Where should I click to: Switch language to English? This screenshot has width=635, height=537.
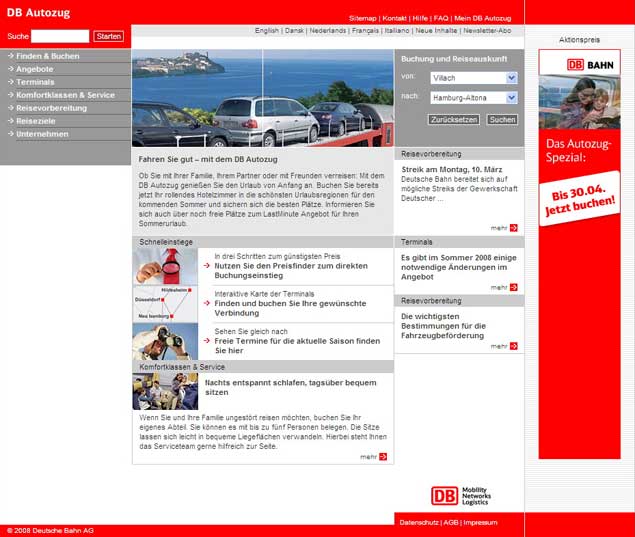(266, 30)
